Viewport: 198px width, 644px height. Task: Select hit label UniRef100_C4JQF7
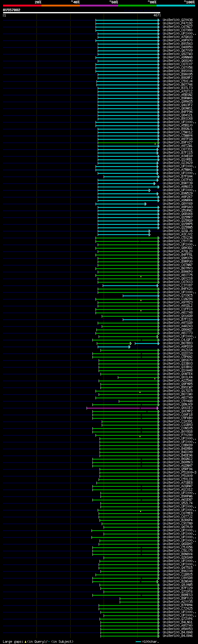178,340
